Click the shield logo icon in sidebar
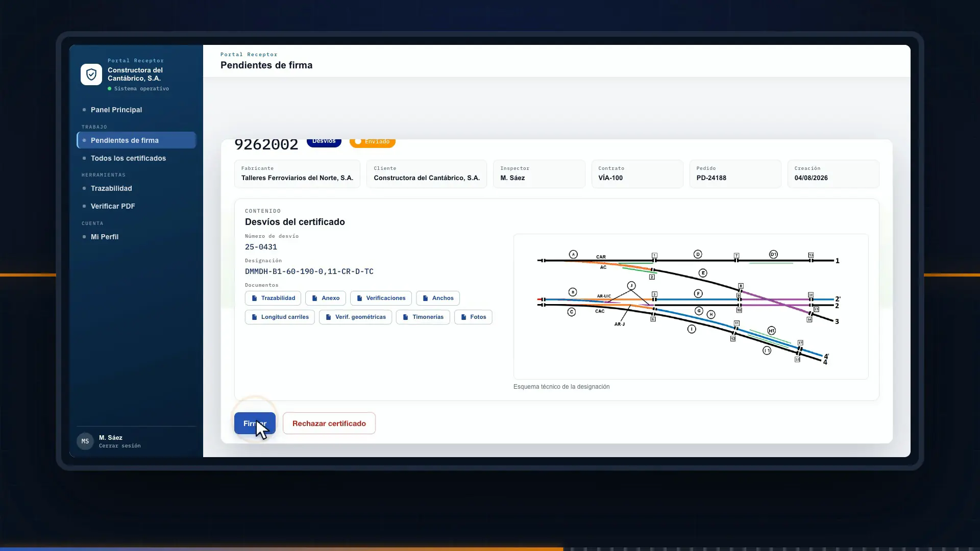This screenshot has width=980, height=551. 91,74
